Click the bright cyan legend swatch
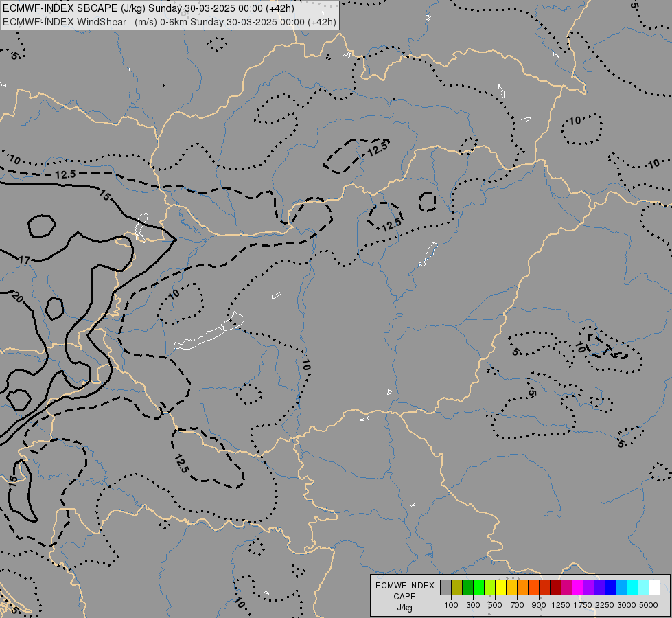This screenshot has width=672, height=618. (633, 587)
